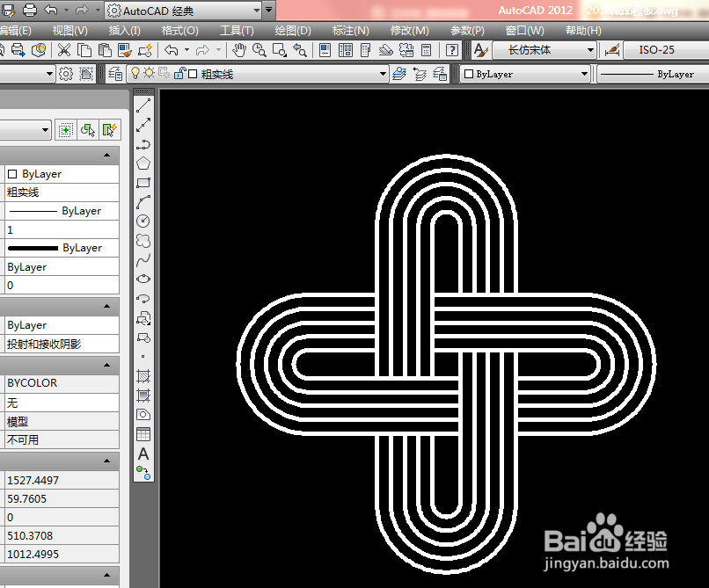The height and width of the screenshot is (588, 709).
Task: Select the Spline tool
Action: coord(143,260)
